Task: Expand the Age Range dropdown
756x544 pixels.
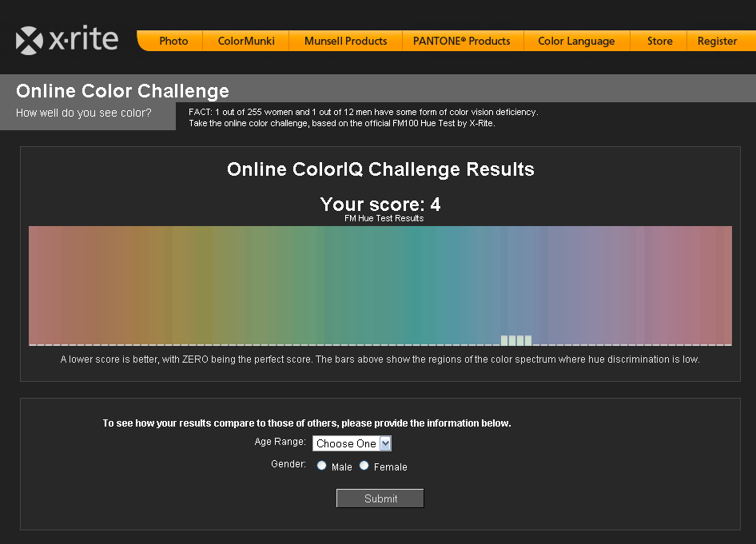Action: click(352, 443)
